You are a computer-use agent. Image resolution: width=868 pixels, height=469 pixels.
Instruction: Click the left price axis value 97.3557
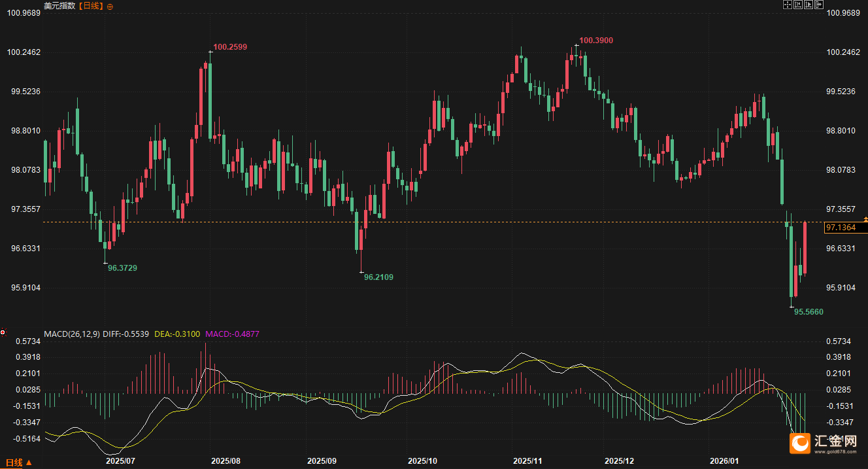tap(26, 209)
